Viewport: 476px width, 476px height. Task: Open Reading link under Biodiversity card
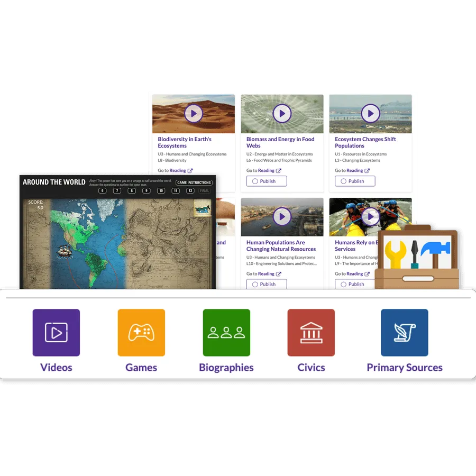coord(178,171)
